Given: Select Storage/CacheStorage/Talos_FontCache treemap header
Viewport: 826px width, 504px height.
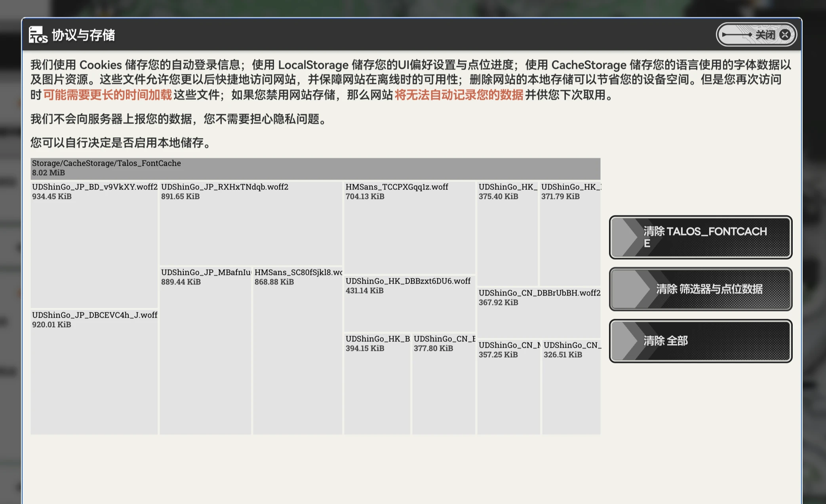Looking at the screenshot, I should click(315, 168).
